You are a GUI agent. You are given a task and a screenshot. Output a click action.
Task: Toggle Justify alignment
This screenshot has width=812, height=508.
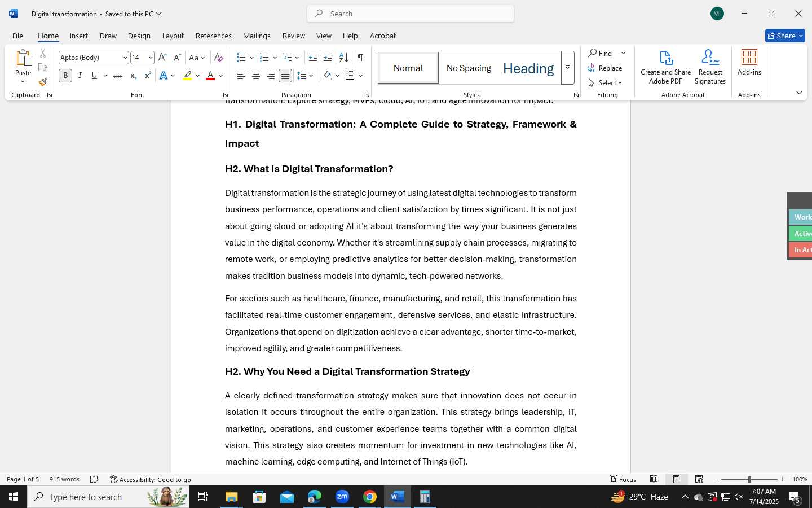(285, 76)
